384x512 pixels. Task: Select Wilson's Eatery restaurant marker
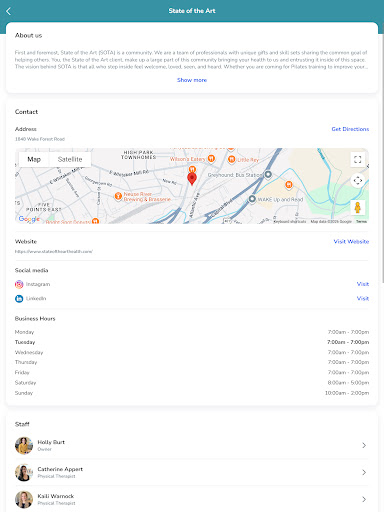[x=211, y=159]
